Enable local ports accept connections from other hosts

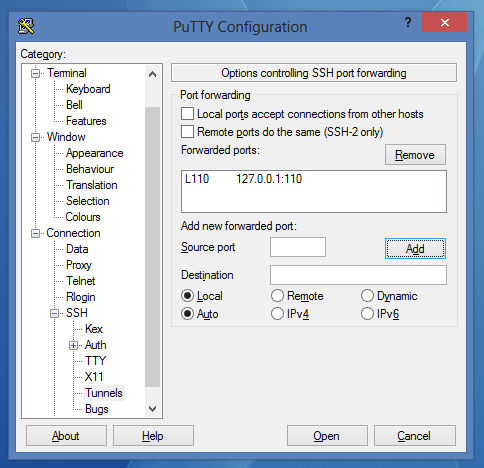pos(187,114)
